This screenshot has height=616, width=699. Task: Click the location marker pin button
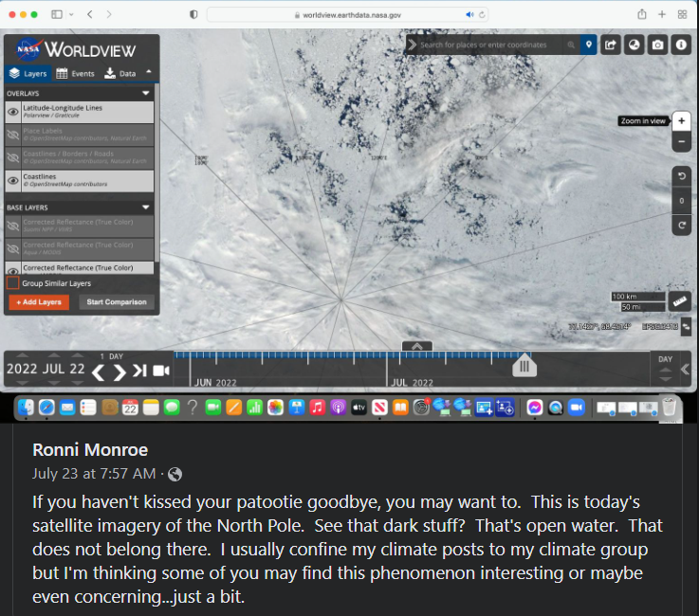click(x=588, y=45)
